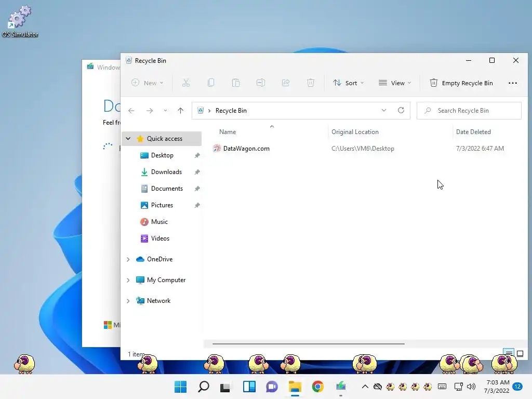Open Pictures in the sidebar
Viewport: 532px width, 399px height.
point(162,205)
